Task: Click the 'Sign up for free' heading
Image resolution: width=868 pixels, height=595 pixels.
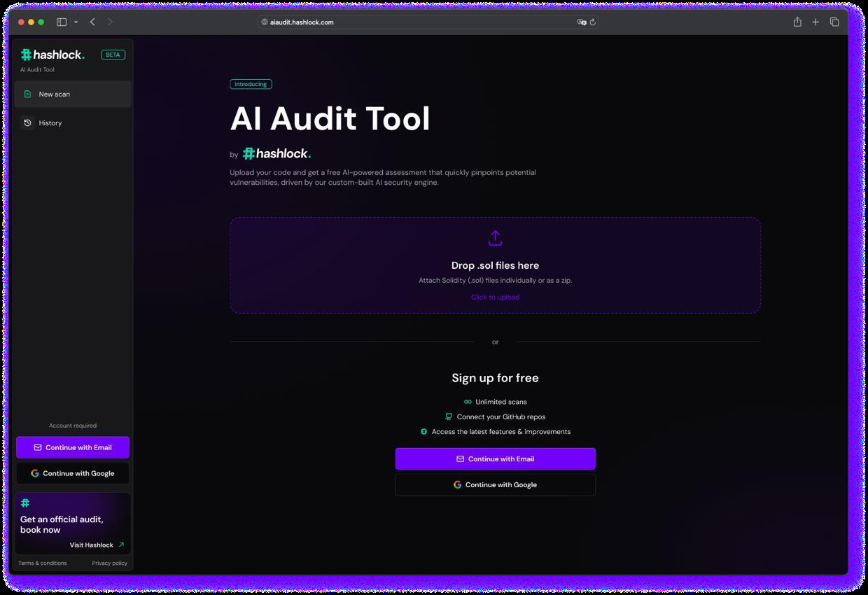Action: coord(495,378)
